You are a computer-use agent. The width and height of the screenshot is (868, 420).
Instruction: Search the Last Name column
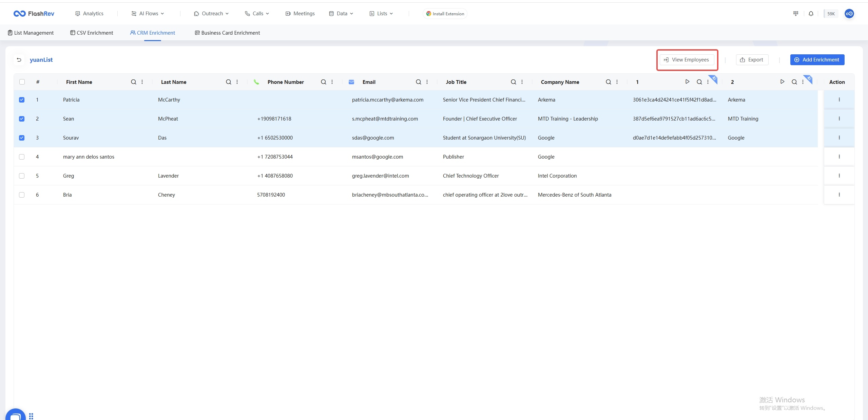[229, 82]
